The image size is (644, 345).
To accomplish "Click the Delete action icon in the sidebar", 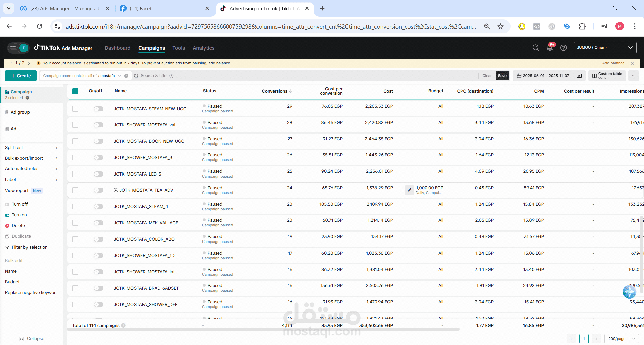I will [7, 226].
